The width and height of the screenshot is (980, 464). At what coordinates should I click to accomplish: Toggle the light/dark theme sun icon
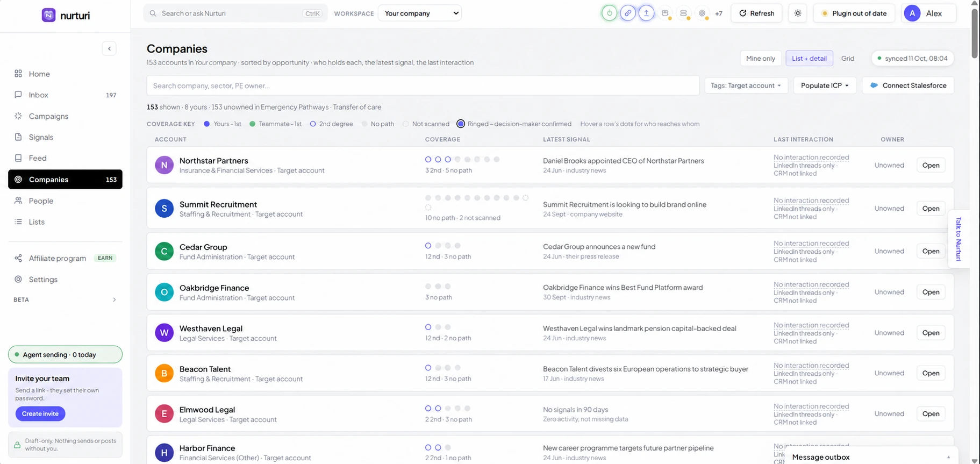[x=798, y=13]
